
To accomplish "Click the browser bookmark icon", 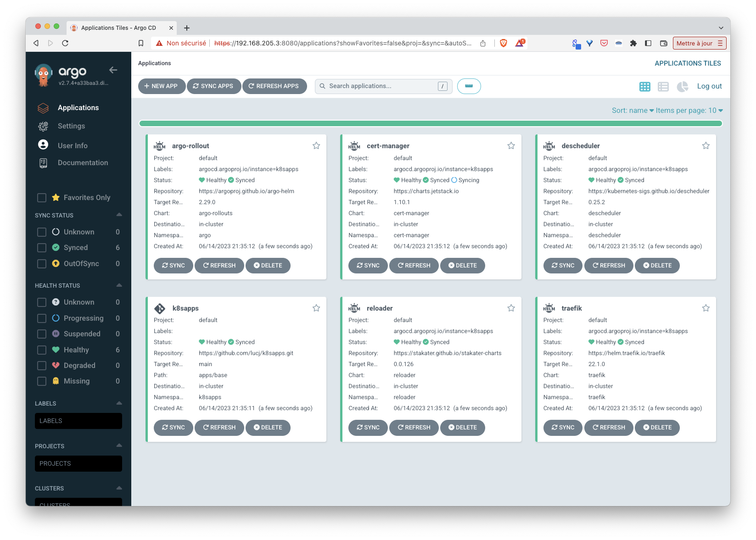I will click(x=141, y=43).
